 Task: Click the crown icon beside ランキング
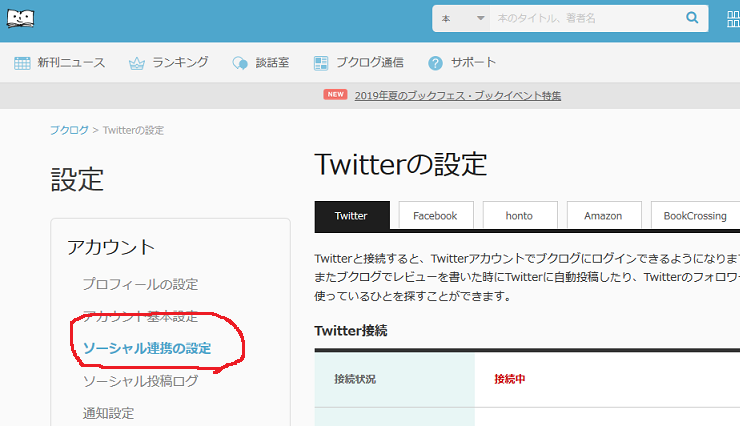pos(137,63)
